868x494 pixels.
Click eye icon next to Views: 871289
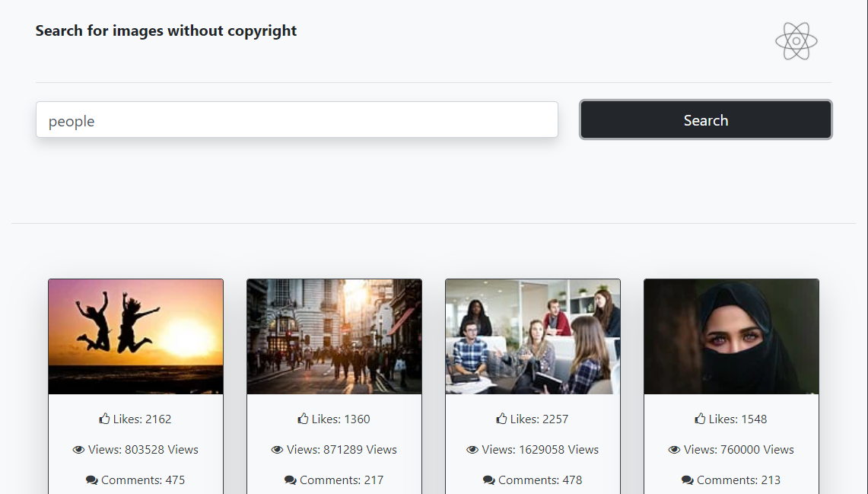pyautogui.click(x=277, y=450)
